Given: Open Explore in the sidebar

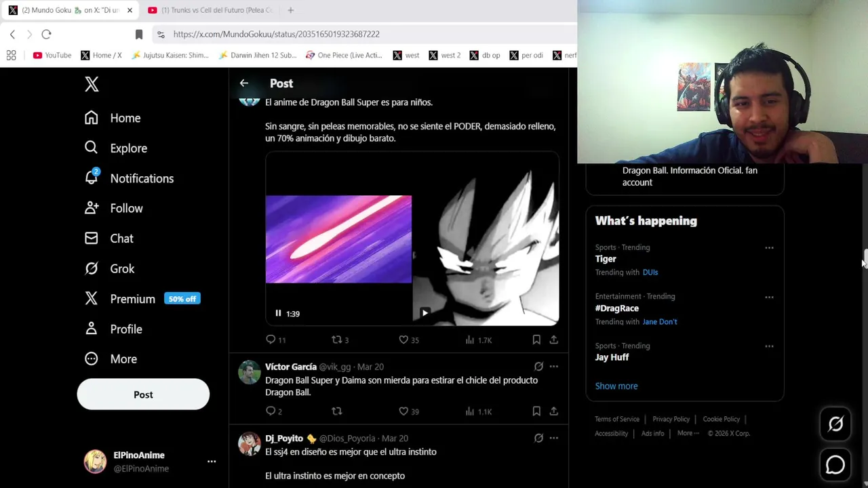Looking at the screenshot, I should click(x=115, y=148).
